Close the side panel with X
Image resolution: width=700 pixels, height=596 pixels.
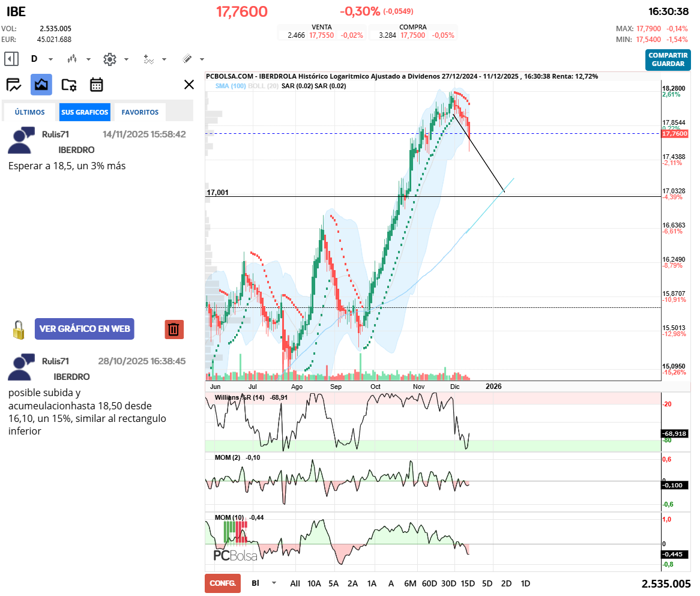189,85
